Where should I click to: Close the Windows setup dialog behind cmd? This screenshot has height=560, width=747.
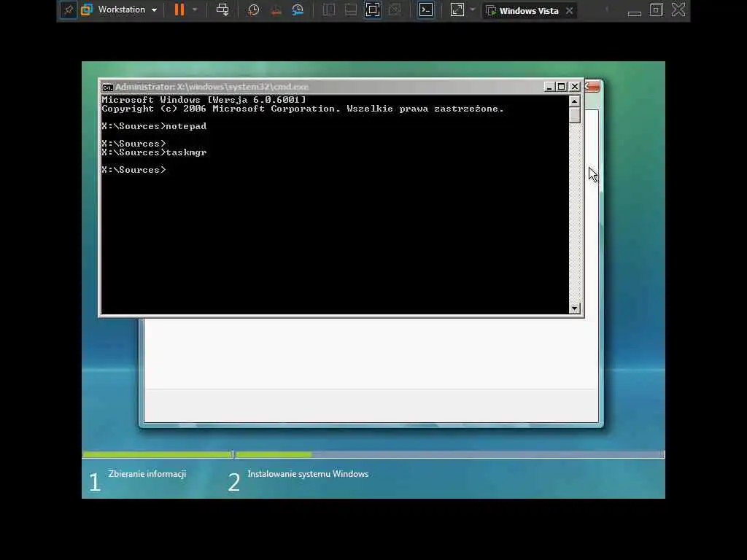(592, 86)
